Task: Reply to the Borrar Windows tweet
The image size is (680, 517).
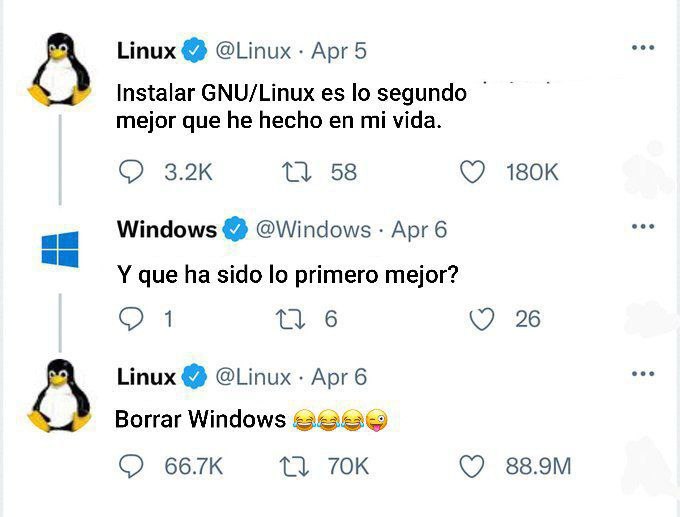Action: coord(131,466)
